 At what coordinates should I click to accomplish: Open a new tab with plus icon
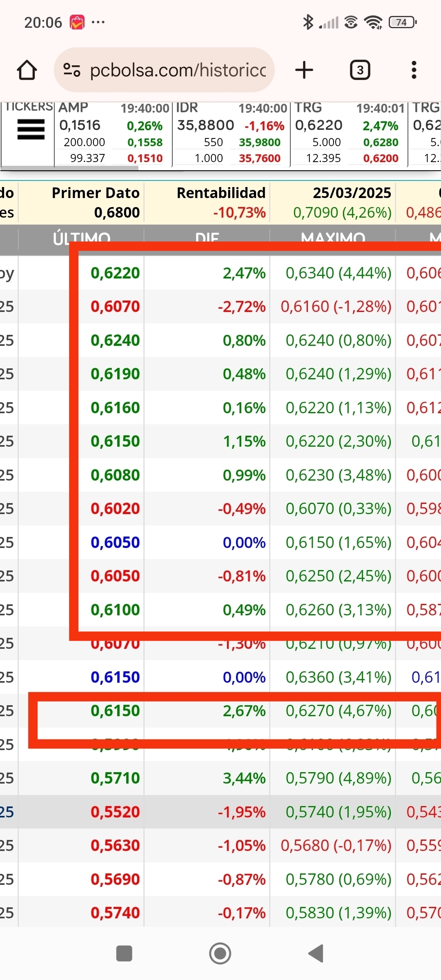click(304, 70)
